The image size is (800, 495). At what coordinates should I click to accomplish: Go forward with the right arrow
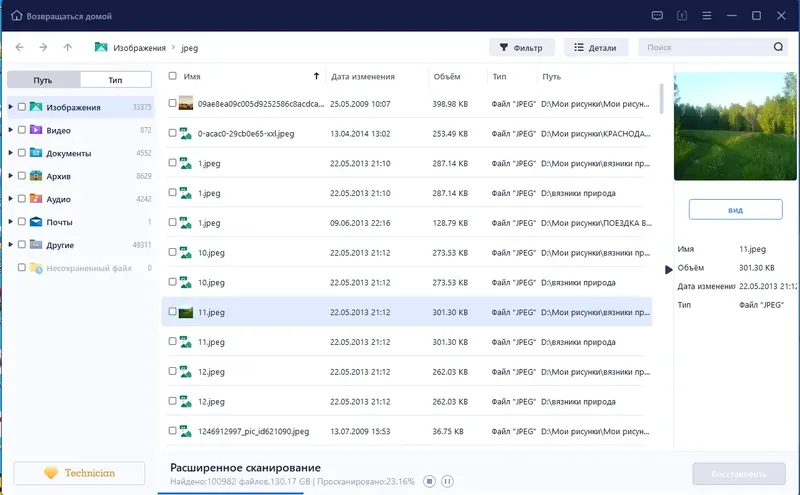[43, 47]
